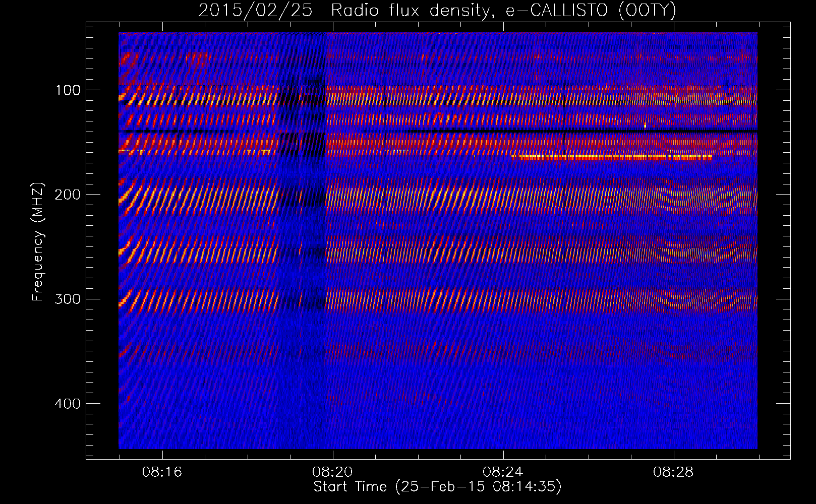Click the Start Time axis caption
The height and width of the screenshot is (504, 816).
pyautogui.click(x=437, y=487)
